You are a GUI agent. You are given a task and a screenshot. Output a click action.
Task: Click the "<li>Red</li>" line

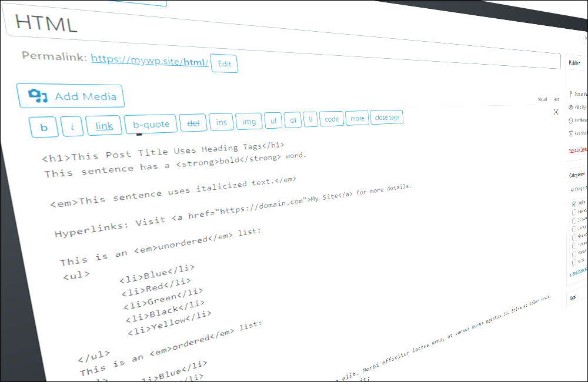pos(156,287)
